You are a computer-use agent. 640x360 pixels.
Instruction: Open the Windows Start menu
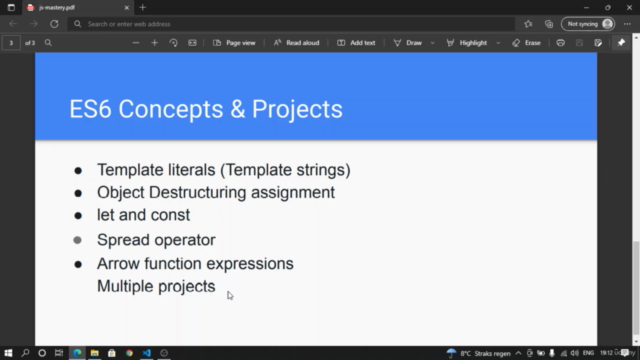coord(8,353)
